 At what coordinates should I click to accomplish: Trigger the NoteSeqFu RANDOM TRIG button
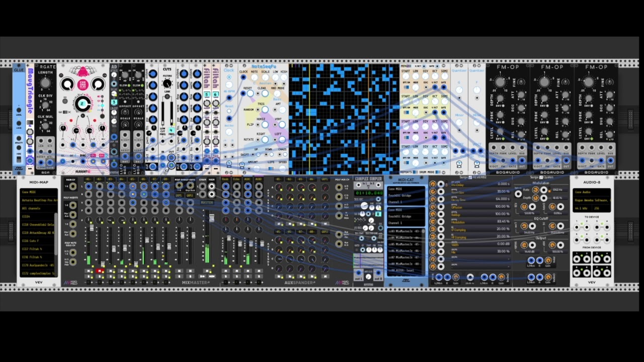[265, 110]
